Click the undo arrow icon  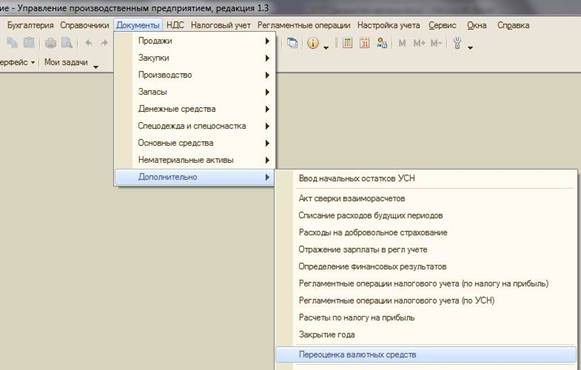pos(89,43)
